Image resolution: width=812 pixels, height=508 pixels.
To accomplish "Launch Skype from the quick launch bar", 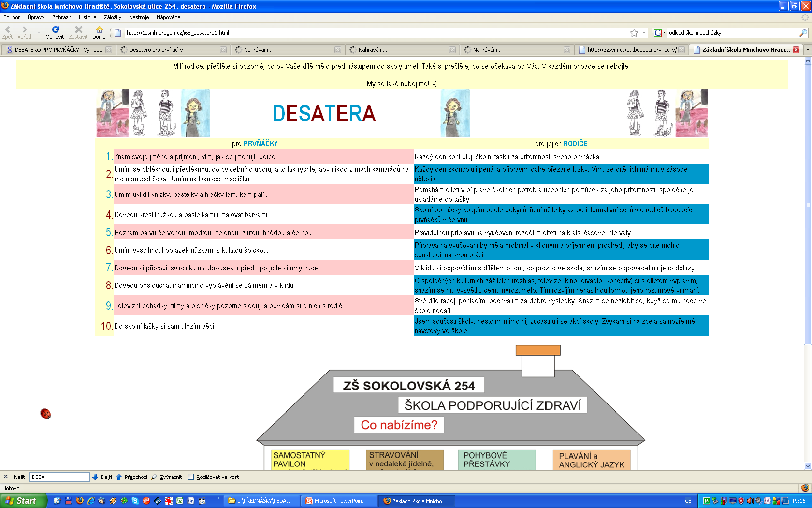I will (x=135, y=501).
